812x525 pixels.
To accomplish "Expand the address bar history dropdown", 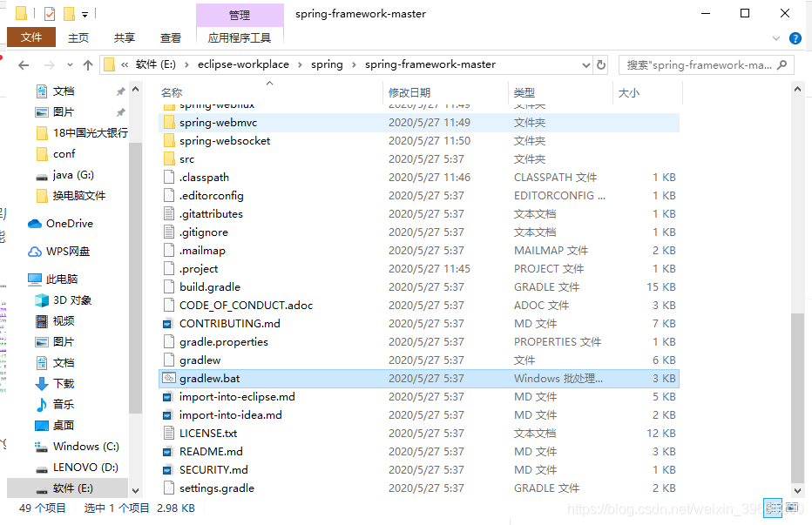I will click(585, 65).
